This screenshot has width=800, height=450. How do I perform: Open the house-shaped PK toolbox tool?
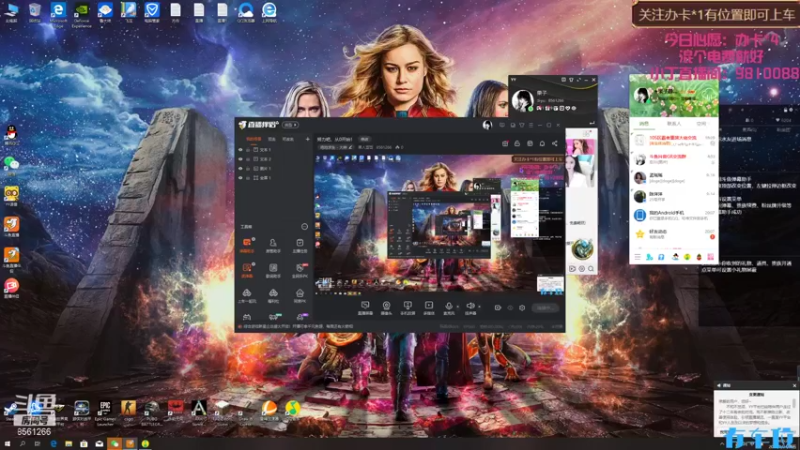tap(299, 295)
